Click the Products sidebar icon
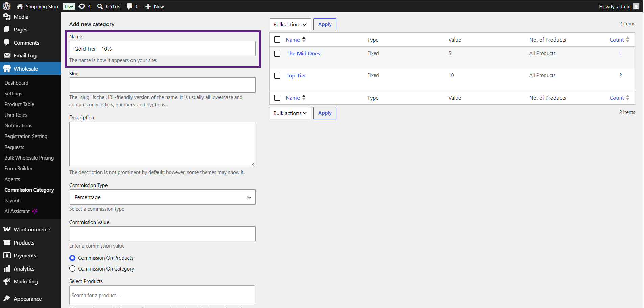Viewport: 644px width, 308px height. [x=7, y=242]
